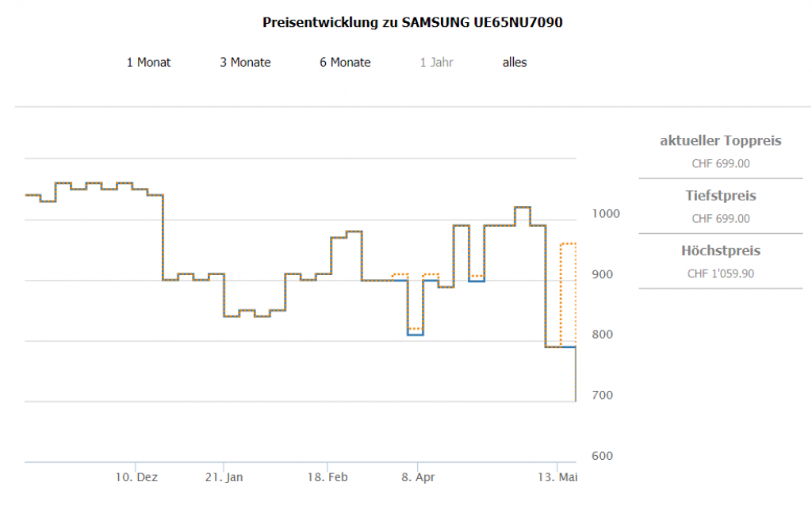Show the 6 Monate price history
This screenshot has height=505, width=812.
click(345, 62)
